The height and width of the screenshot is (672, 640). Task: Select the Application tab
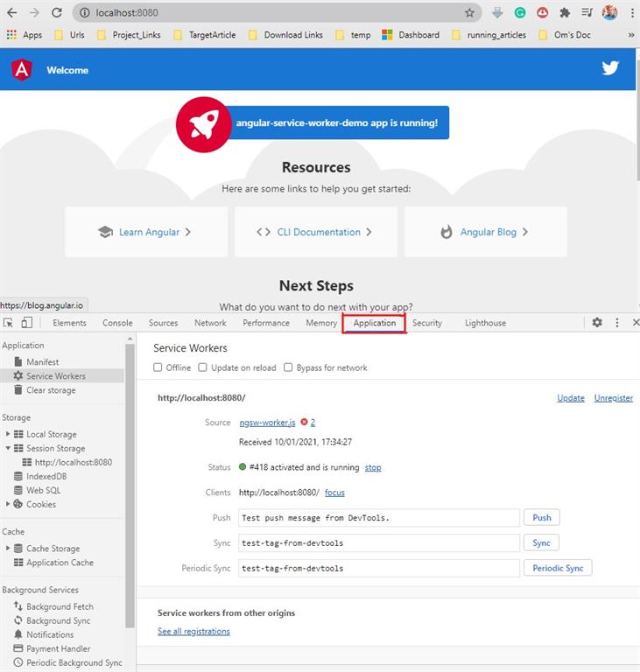(375, 323)
